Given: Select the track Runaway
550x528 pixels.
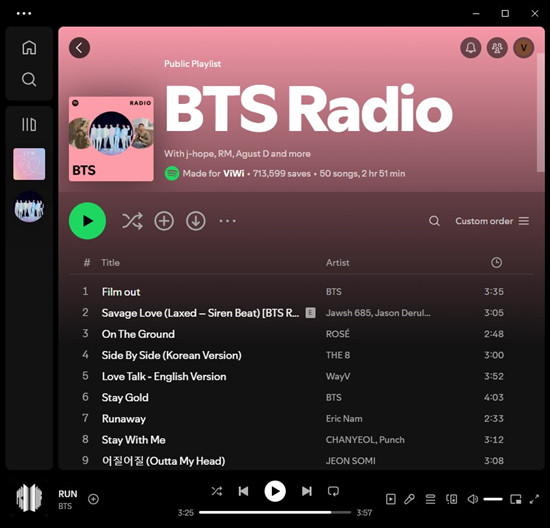Looking at the screenshot, I should [x=123, y=419].
